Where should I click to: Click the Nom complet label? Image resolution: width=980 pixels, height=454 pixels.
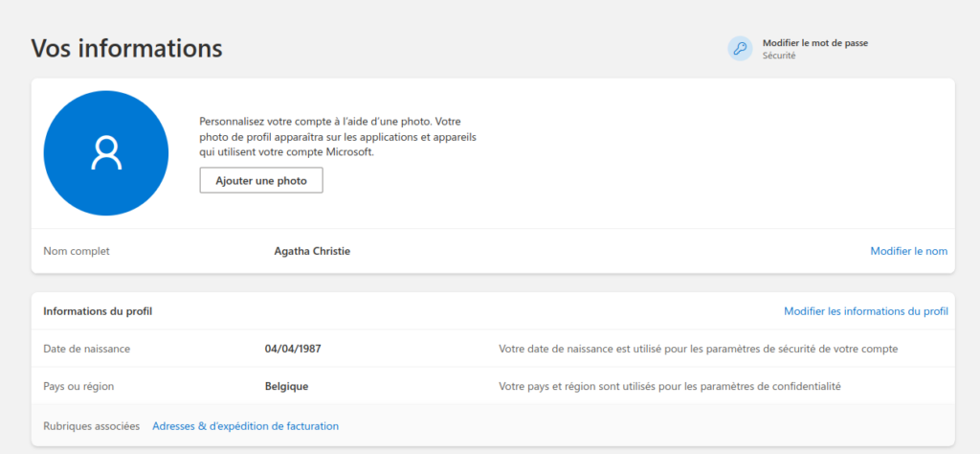(77, 251)
